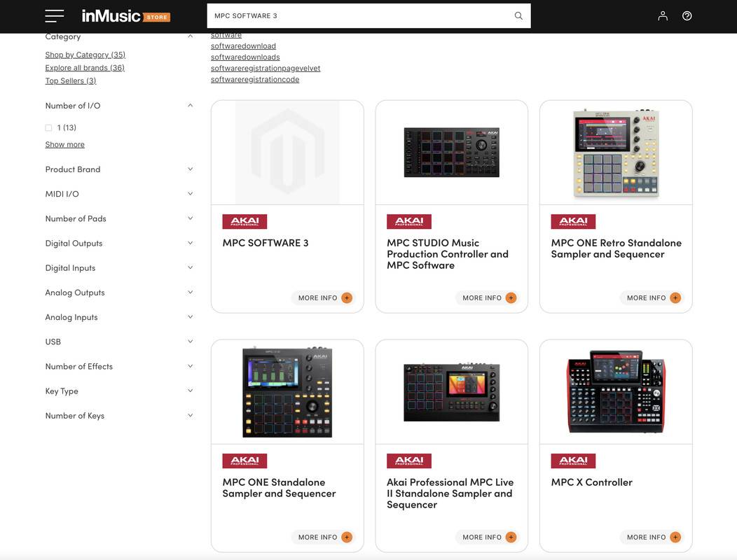Click the softwaredownload suggestion link
This screenshot has width=737, height=560.
coord(243,46)
